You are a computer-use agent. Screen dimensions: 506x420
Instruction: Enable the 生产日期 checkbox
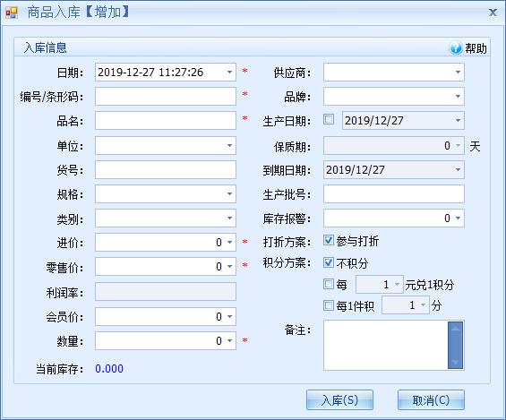click(x=329, y=119)
